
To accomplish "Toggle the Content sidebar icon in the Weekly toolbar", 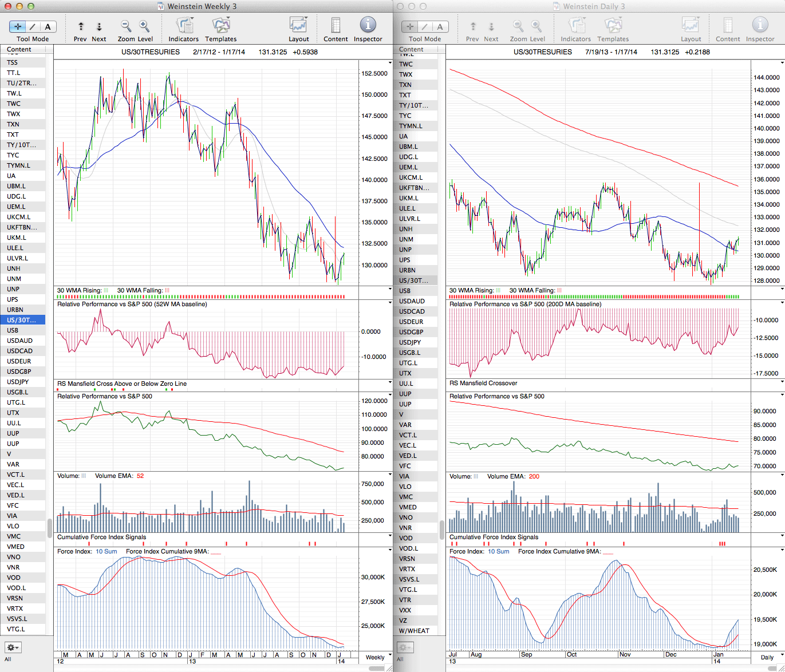I will (x=336, y=26).
